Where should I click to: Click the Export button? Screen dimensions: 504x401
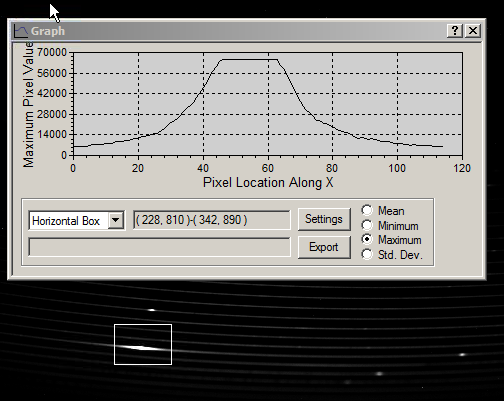[324, 247]
